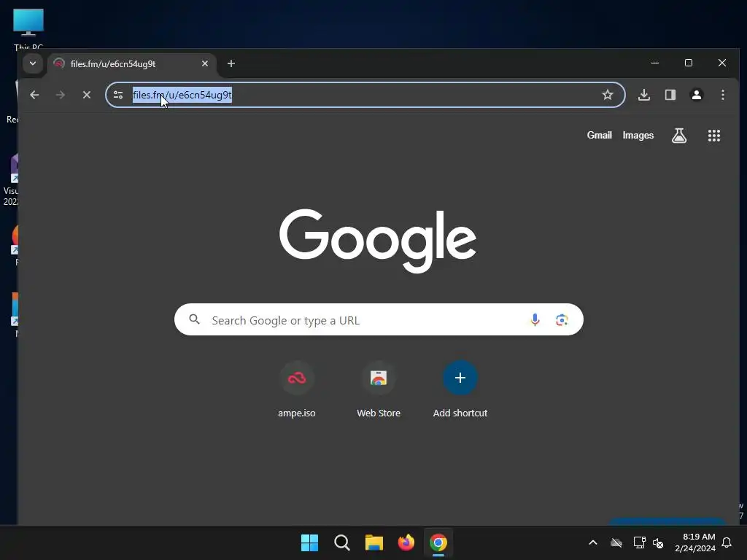Open the clock showing 8:19 AM
Image resolution: width=747 pixels, height=560 pixels.
[695, 542]
